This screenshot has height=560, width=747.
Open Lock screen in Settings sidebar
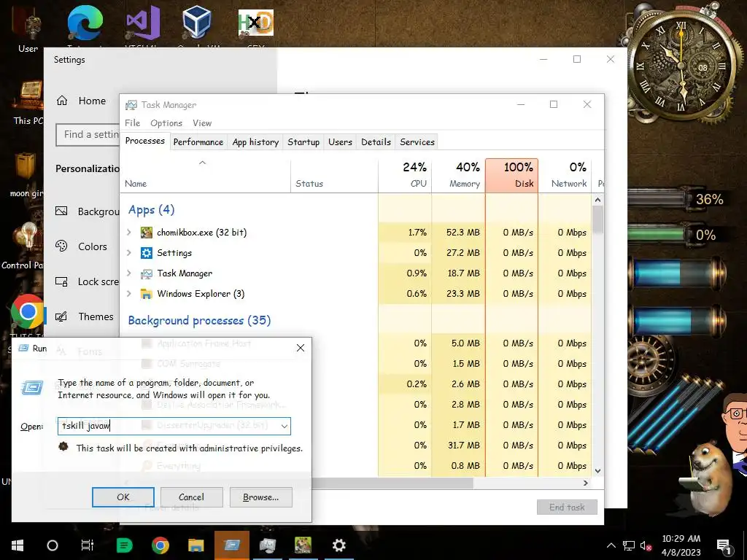pos(87,281)
